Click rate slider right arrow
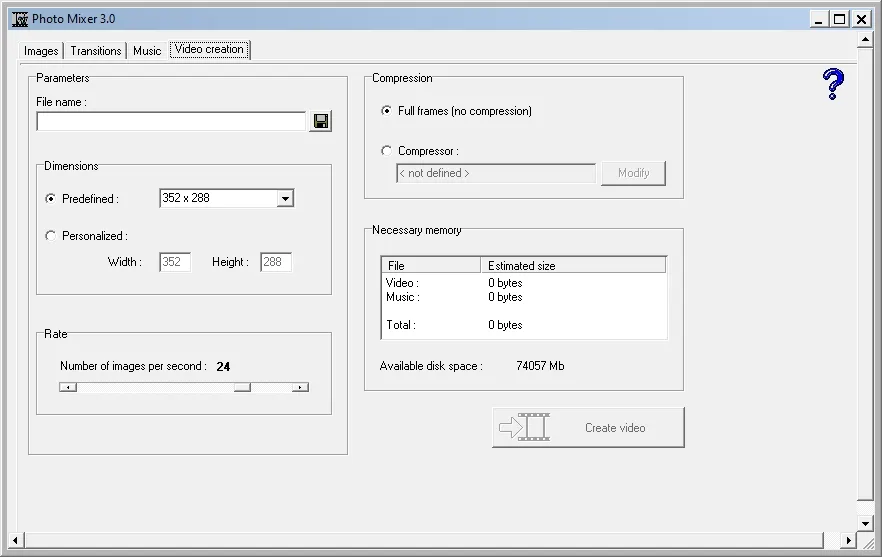 click(x=300, y=387)
